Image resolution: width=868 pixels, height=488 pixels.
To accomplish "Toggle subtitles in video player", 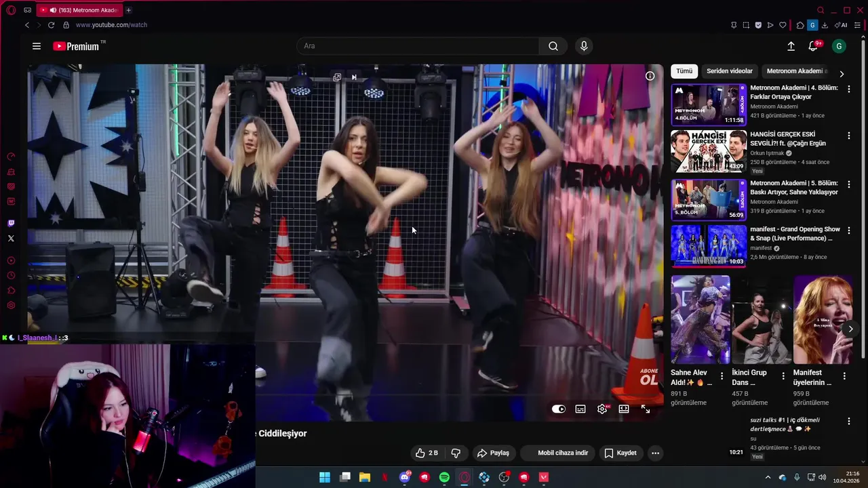I will click(x=580, y=409).
